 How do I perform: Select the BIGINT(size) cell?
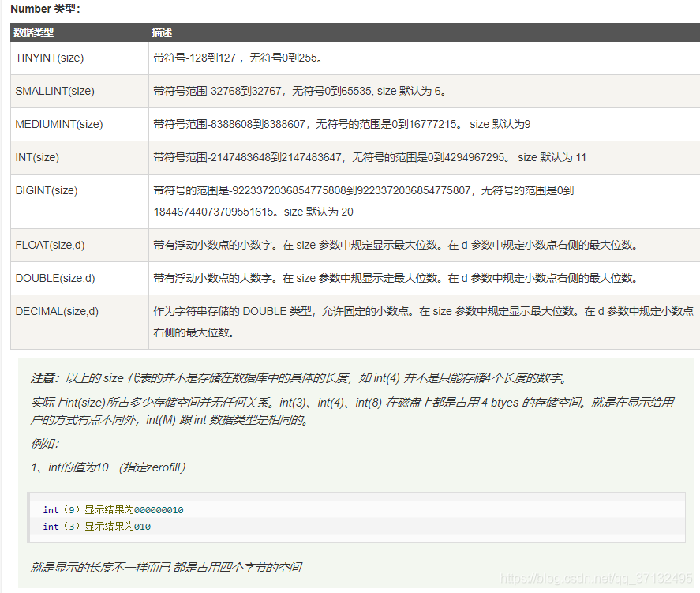coord(80,201)
